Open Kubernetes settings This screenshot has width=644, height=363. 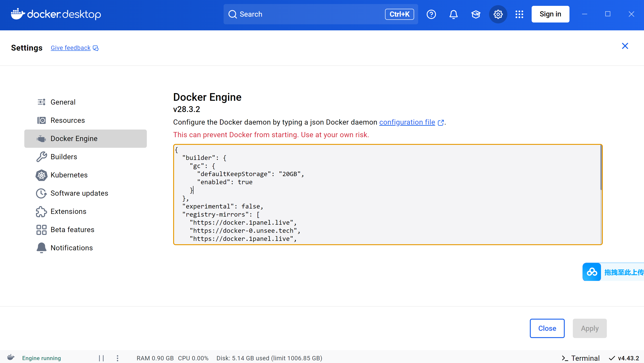(86, 175)
